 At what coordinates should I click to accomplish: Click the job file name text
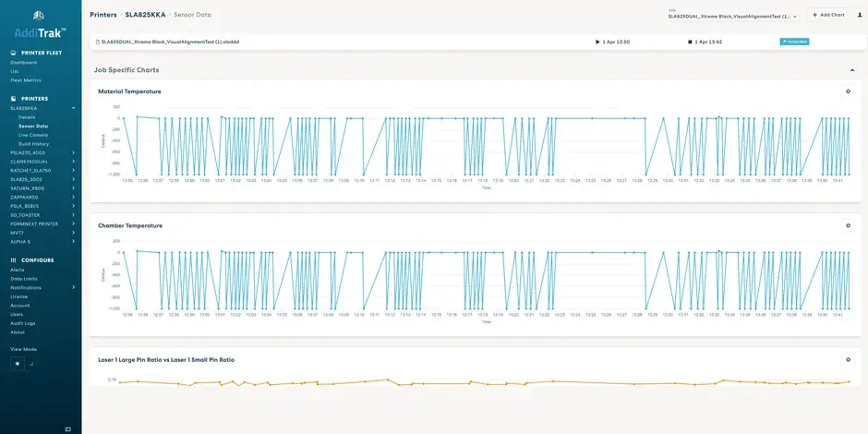170,42
